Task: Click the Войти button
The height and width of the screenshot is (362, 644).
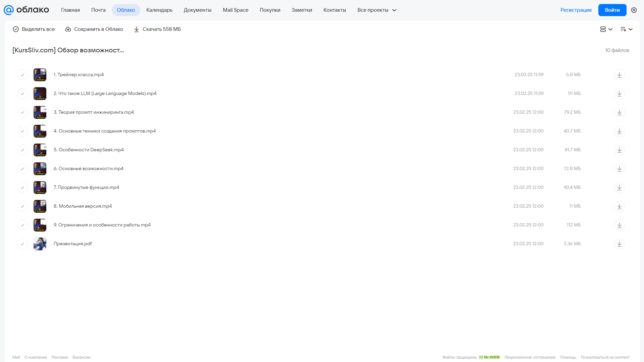Action: pyautogui.click(x=612, y=10)
